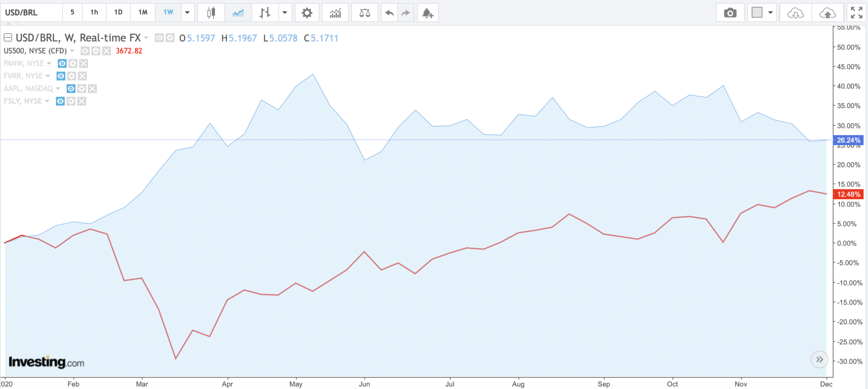Open FSLY, NYSE dropdown arrow
The image size is (868, 389).
(x=47, y=101)
